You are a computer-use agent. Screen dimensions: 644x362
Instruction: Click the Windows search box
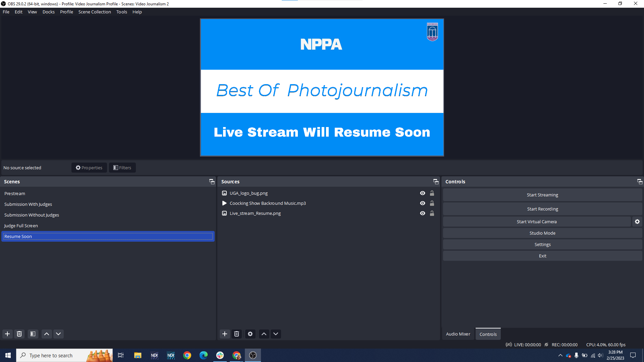pos(64,355)
